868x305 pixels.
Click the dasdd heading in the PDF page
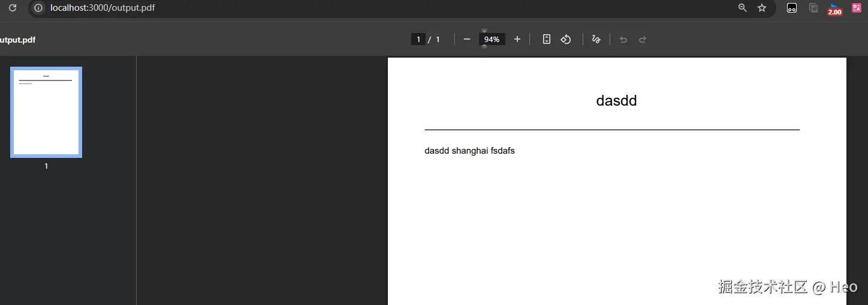pyautogui.click(x=616, y=101)
